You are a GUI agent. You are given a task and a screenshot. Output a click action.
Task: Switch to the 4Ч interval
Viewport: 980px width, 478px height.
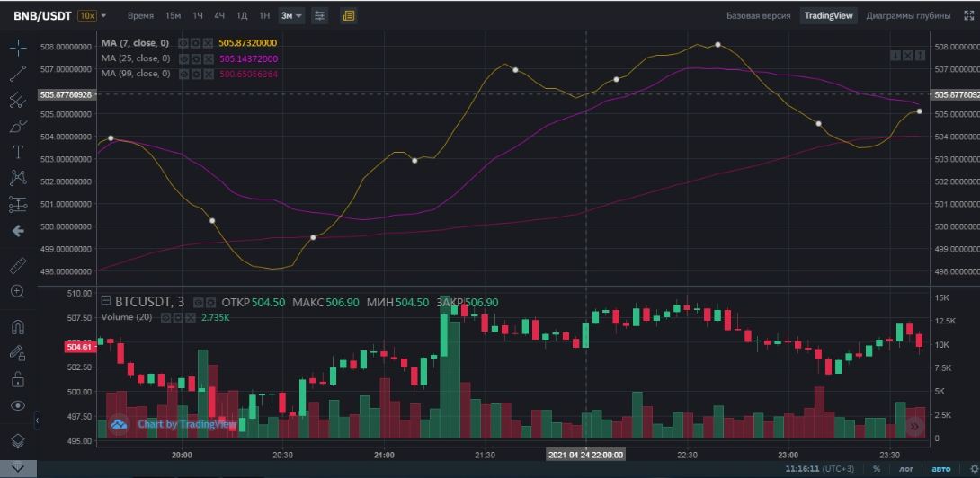tap(219, 15)
